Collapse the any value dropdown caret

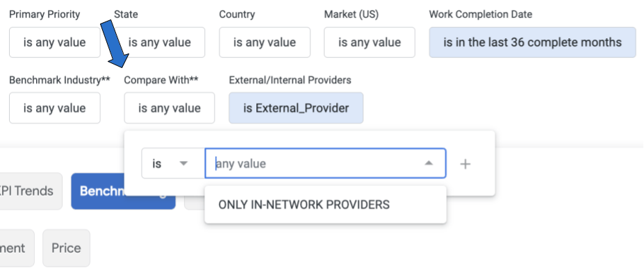pyautogui.click(x=429, y=163)
